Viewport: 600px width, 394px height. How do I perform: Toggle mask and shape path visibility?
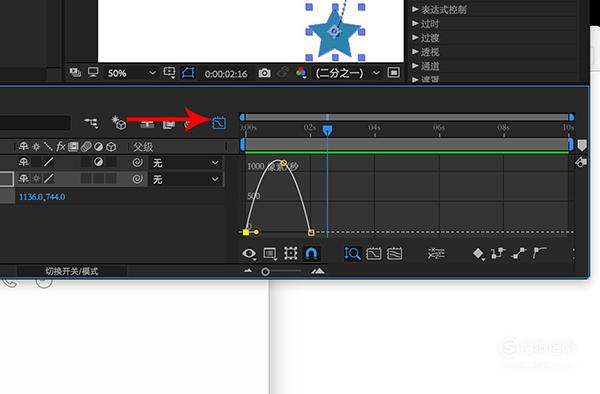188,72
